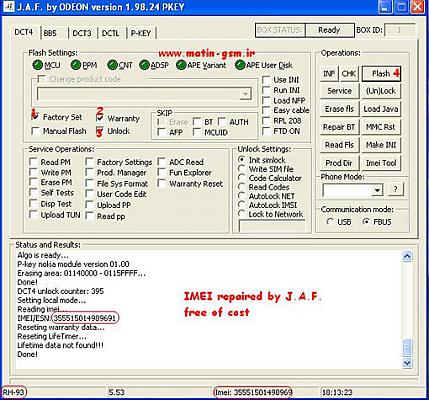
Task: Check the SKIP BT option
Action: [x=197, y=122]
